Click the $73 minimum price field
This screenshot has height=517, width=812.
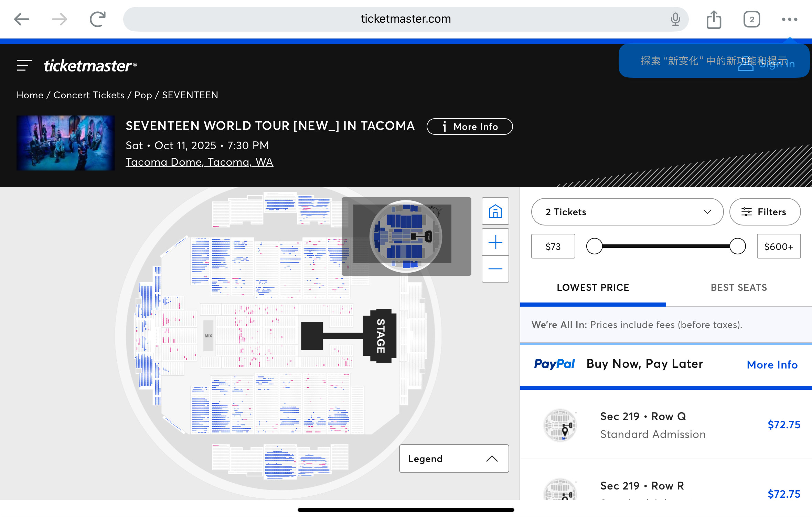(553, 246)
